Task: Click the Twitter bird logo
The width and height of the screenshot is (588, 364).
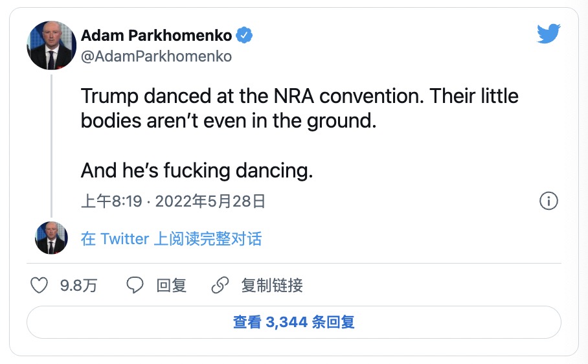Action: (548, 34)
